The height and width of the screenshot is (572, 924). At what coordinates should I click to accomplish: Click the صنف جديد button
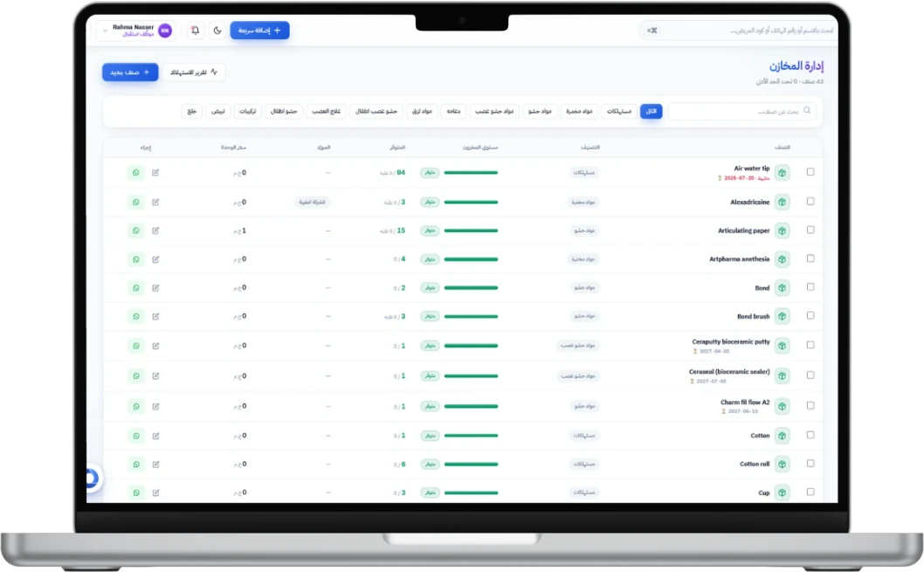(130, 72)
